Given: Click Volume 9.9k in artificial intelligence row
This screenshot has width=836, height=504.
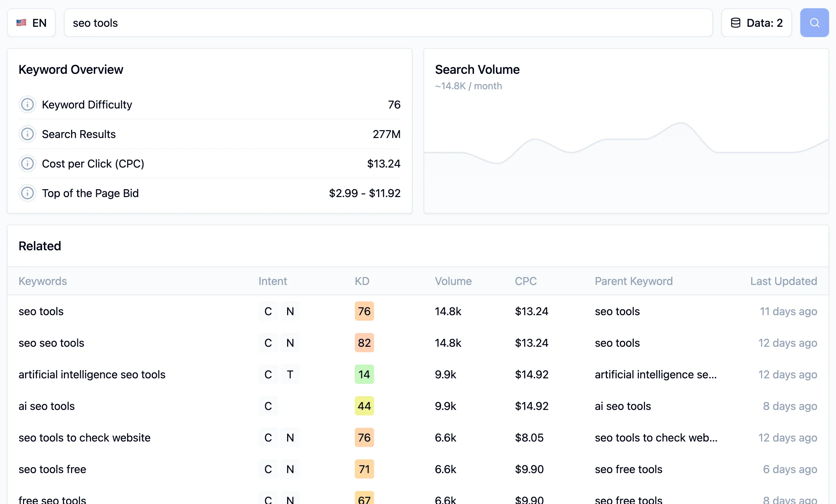Looking at the screenshot, I should pos(445,374).
